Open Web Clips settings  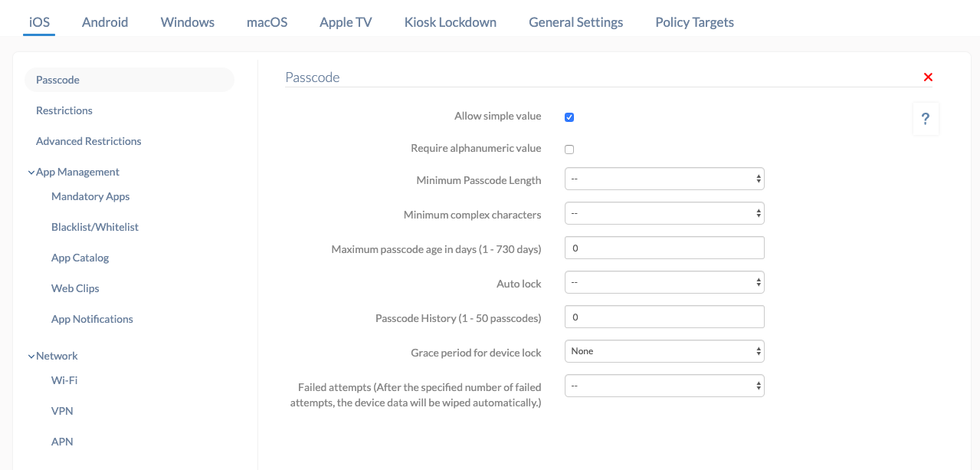tap(75, 288)
